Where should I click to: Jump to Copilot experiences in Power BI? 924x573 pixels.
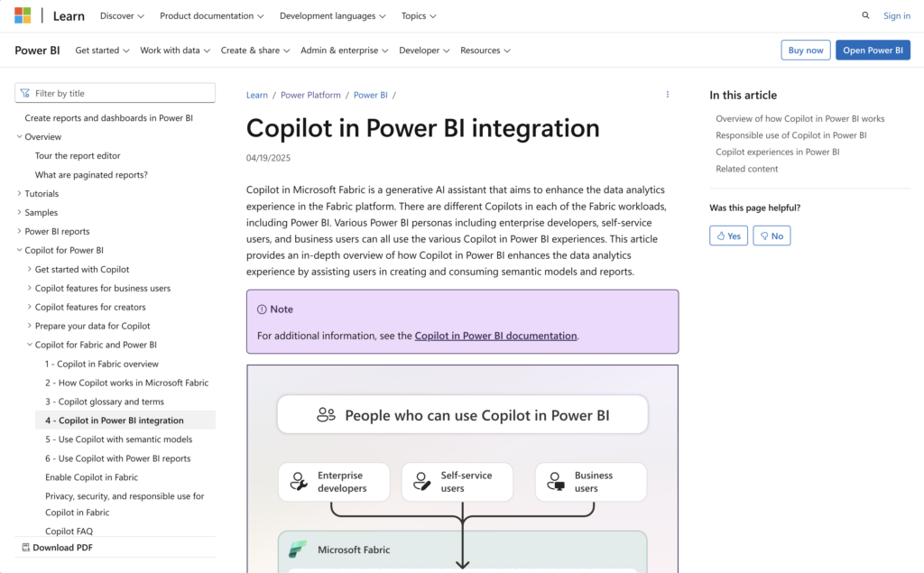point(777,152)
